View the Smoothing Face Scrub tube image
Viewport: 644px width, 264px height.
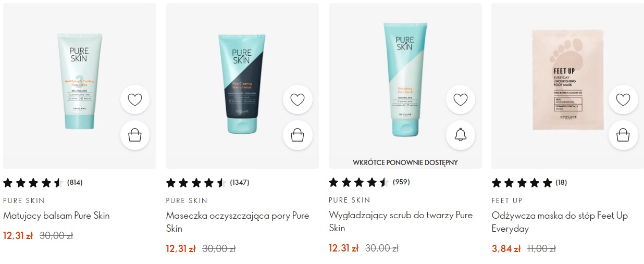pyautogui.click(x=405, y=80)
